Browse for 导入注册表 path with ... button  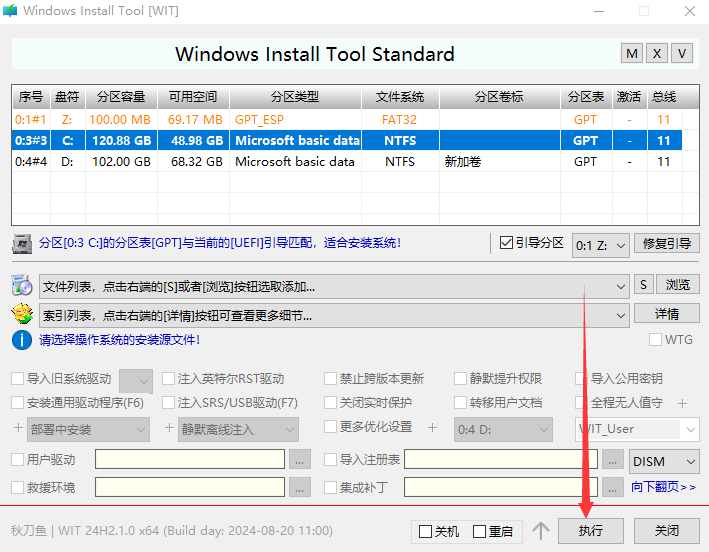pyautogui.click(x=612, y=459)
